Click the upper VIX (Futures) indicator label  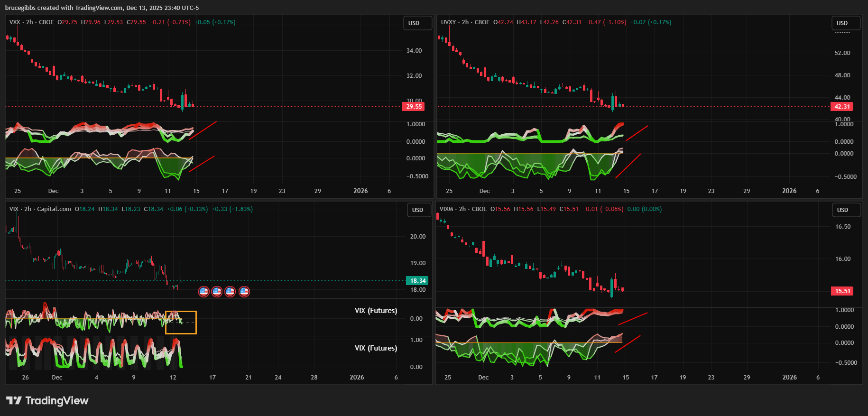pos(376,311)
